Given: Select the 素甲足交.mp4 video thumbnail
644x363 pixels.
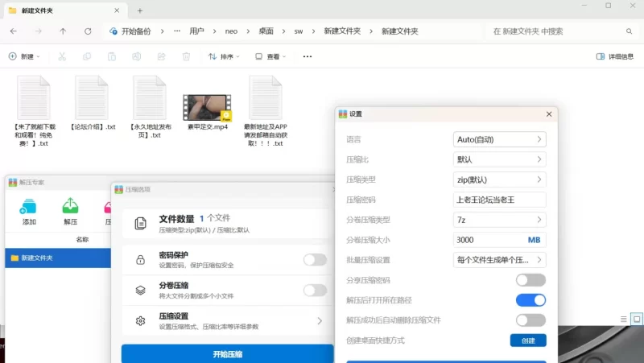Looking at the screenshot, I should (208, 108).
